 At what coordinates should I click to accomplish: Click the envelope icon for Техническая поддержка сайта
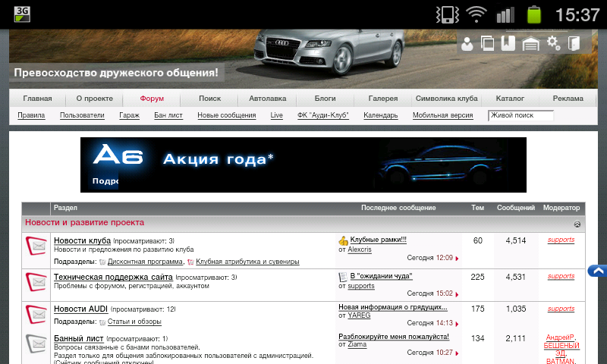pos(36,282)
